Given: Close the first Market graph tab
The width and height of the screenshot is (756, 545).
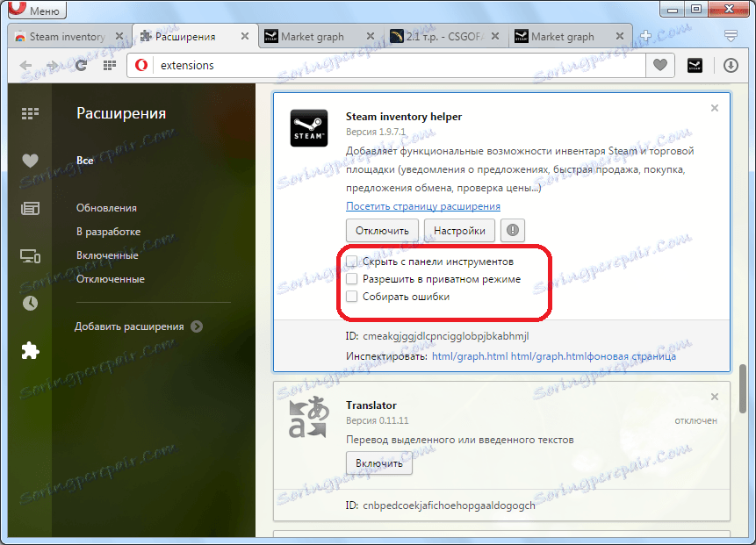Looking at the screenshot, I should (x=371, y=37).
